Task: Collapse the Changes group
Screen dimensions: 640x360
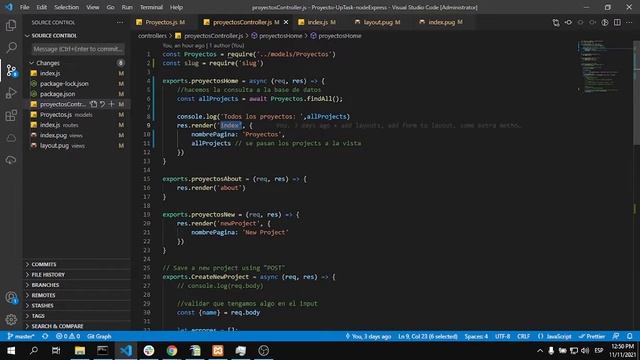Action: (x=77, y=63)
